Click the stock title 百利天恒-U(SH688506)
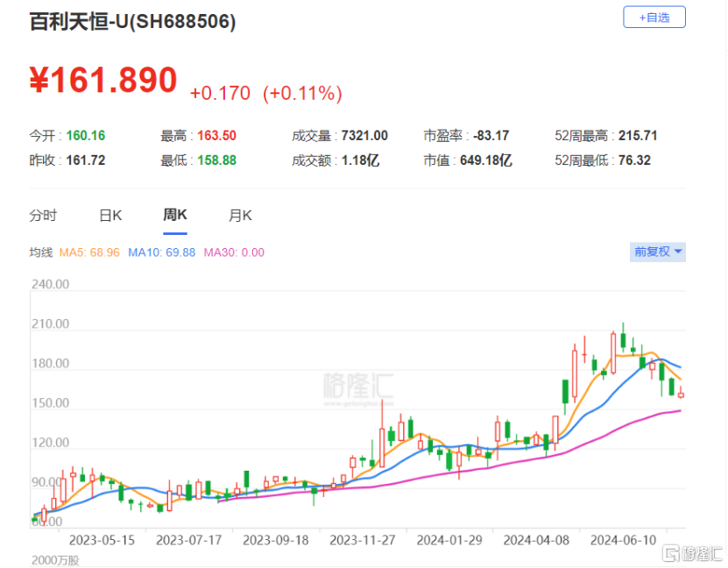This screenshot has width=728, height=568. click(133, 21)
